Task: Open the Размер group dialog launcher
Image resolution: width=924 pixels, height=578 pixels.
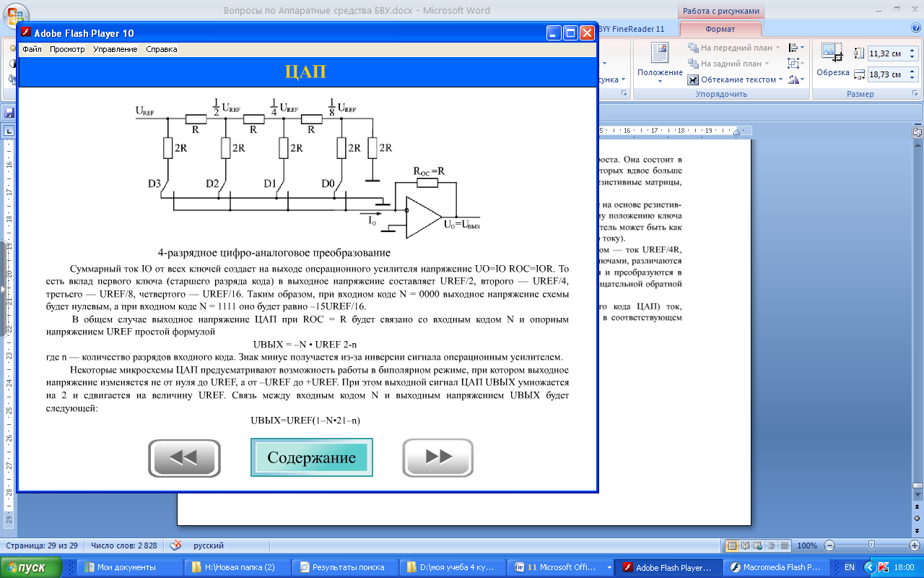Action: click(915, 94)
